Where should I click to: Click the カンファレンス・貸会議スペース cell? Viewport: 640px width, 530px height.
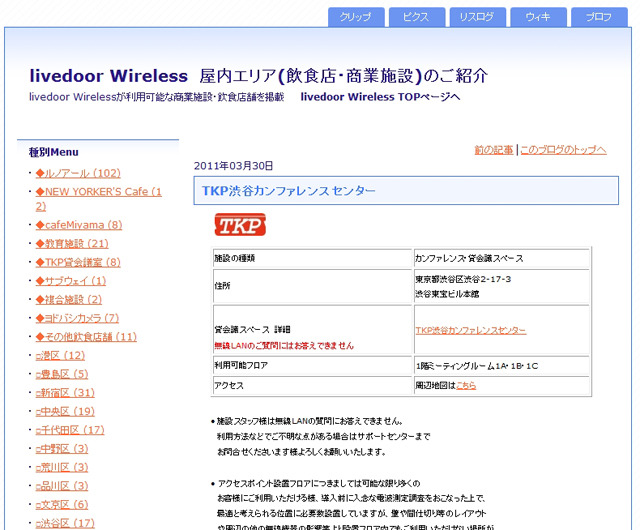click(x=502, y=258)
